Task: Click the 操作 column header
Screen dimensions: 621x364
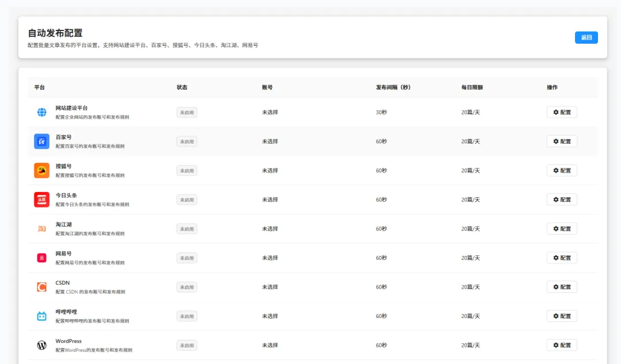Action: point(552,87)
